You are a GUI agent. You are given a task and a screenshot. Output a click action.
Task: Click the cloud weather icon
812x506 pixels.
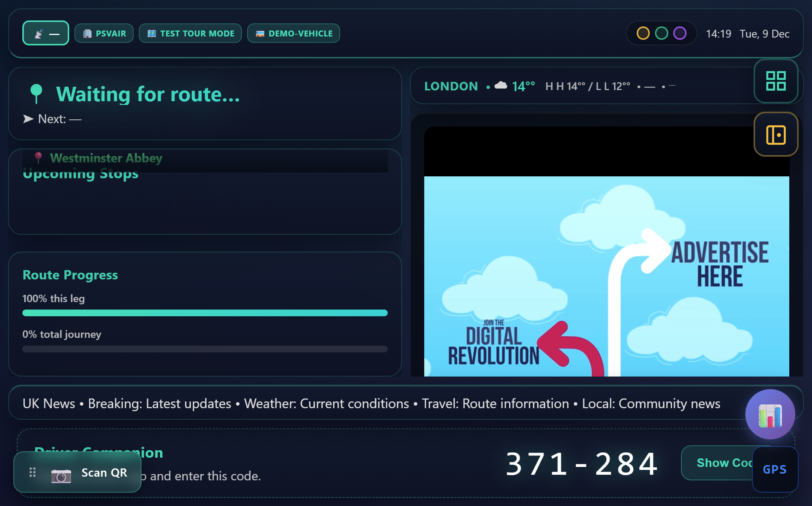501,86
